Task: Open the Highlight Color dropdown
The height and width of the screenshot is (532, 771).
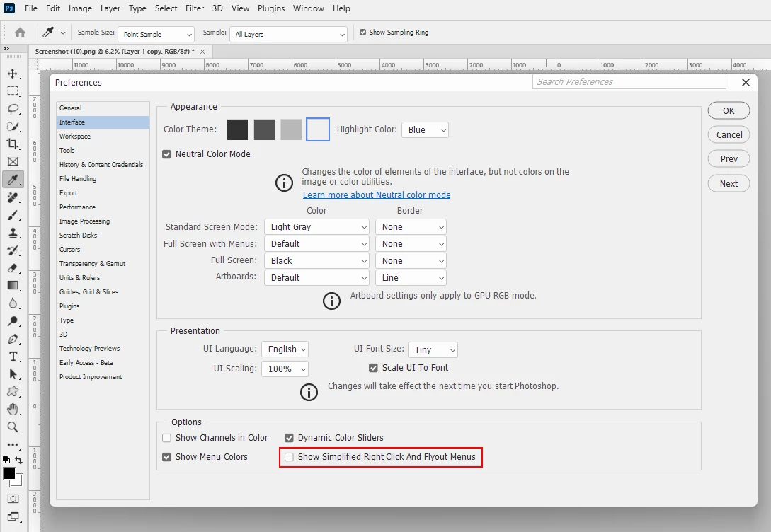Action: click(425, 130)
